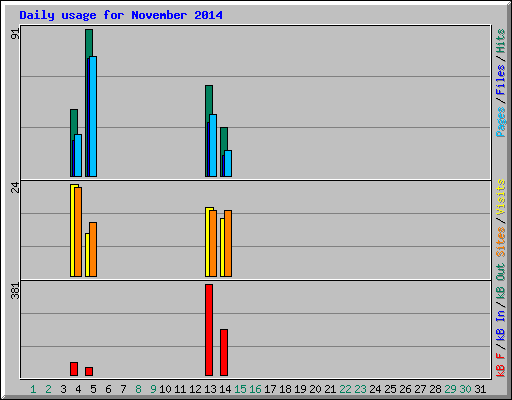512x400 pixels.
Task: Click day label '30' on the x-axis
Action: (465, 389)
